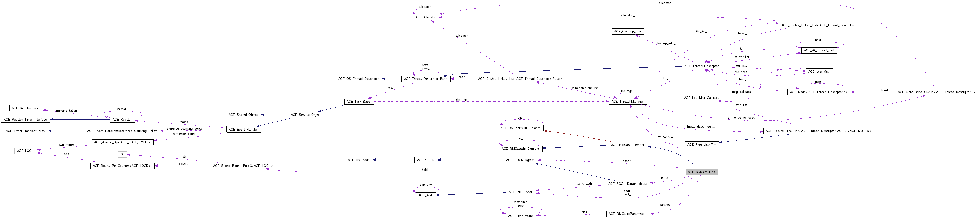Open the ACE_Addr class node
The image size is (980, 221).
click(x=426, y=196)
